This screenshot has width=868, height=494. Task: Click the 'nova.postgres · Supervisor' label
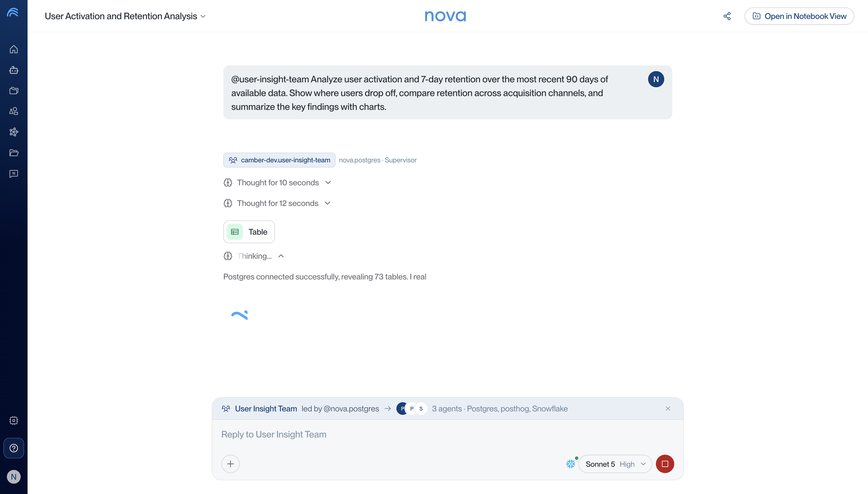click(x=378, y=160)
